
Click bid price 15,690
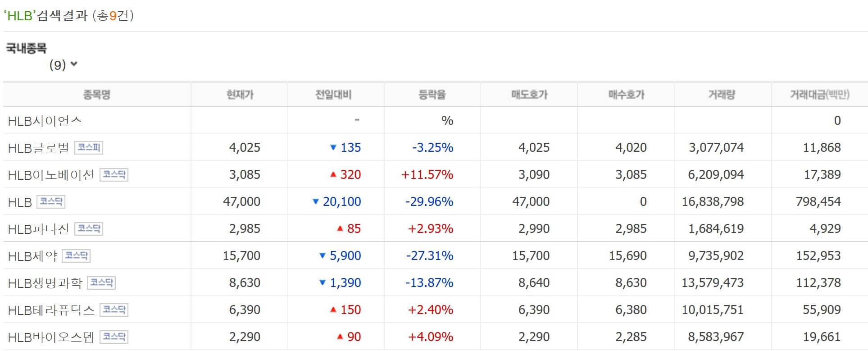click(627, 256)
